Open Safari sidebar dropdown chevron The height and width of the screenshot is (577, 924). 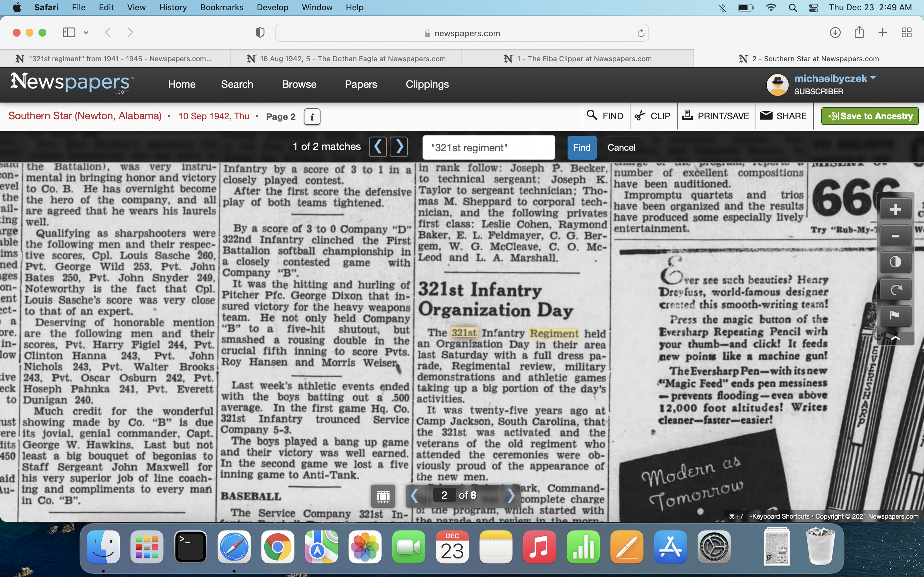[x=86, y=33]
